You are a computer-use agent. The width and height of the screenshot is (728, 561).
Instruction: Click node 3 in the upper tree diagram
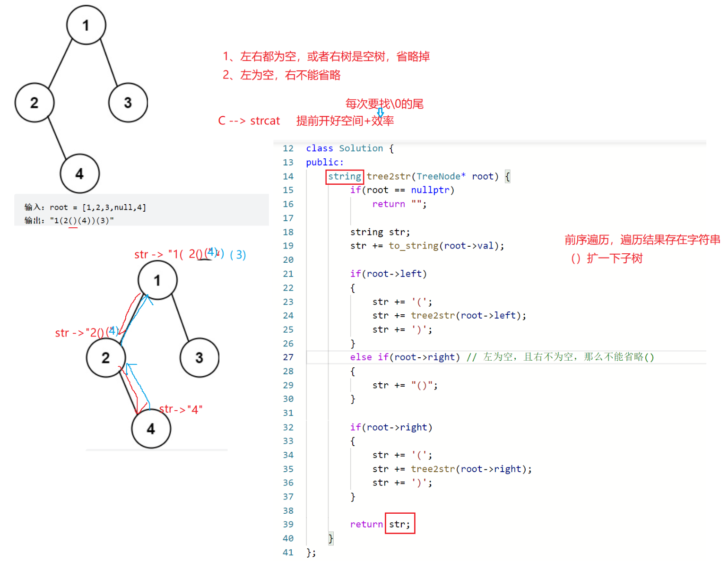coord(128,103)
